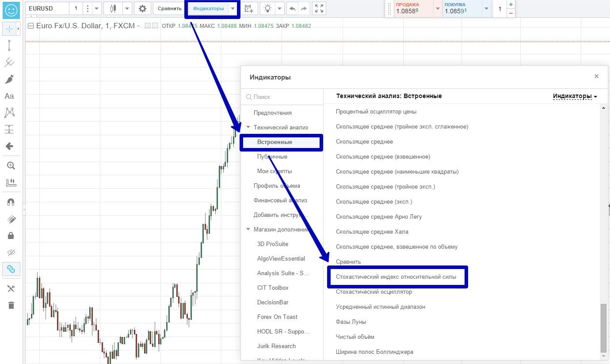Click the alarm clock add alert icon
The image size is (610, 364).
(x=249, y=8)
